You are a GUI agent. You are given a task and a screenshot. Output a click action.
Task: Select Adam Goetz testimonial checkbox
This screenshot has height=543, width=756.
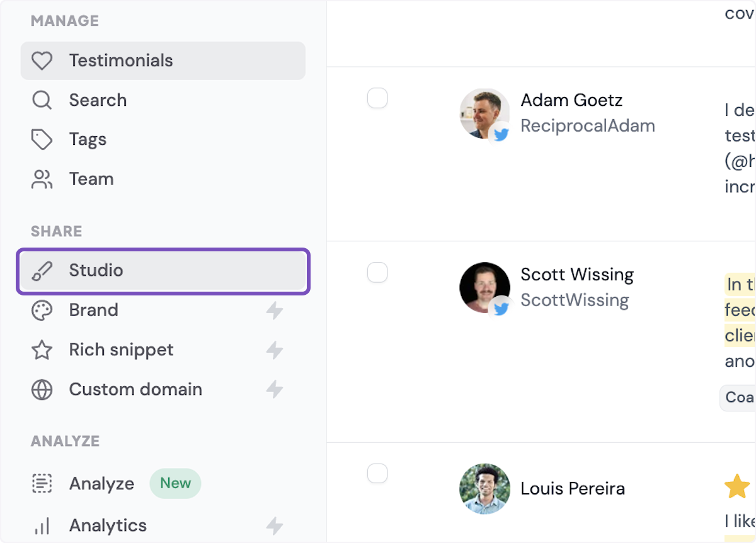(x=377, y=98)
